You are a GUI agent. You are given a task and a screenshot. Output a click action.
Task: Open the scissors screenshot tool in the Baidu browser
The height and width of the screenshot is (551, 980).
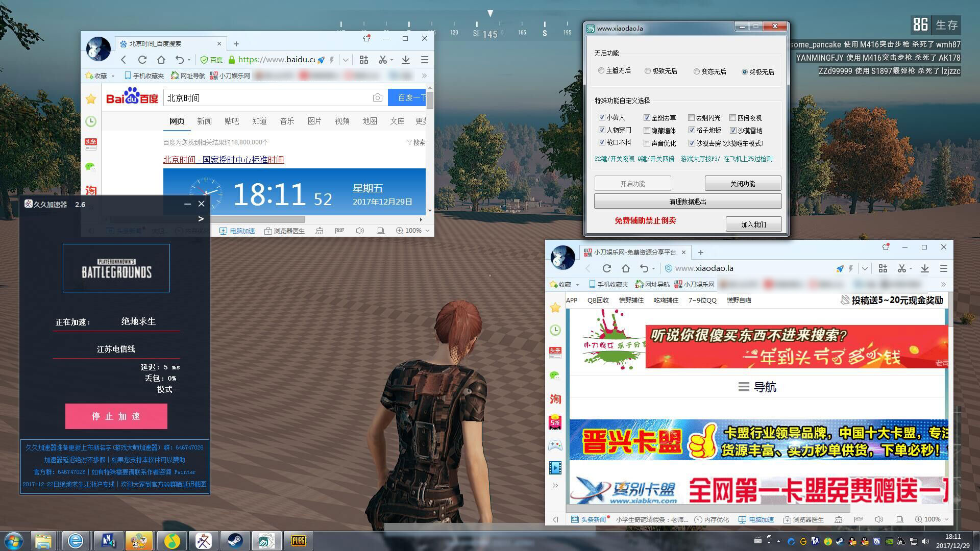coord(383,60)
